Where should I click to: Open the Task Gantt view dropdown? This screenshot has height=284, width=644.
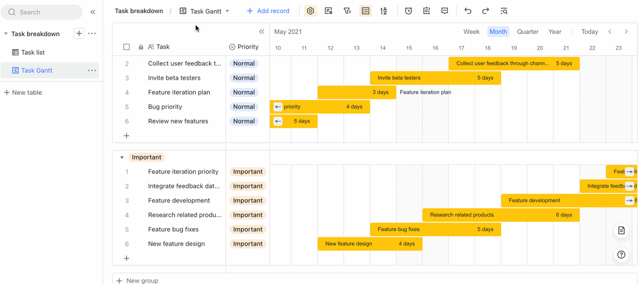coord(227,11)
